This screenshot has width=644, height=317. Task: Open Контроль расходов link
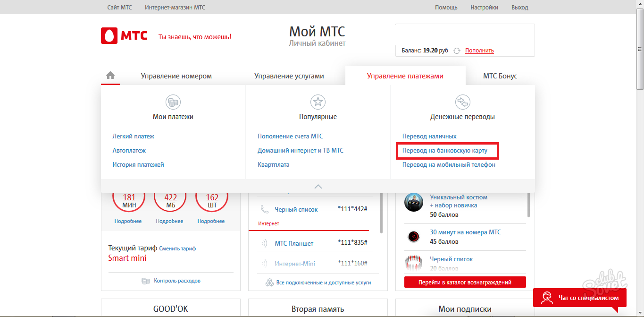coord(177,281)
